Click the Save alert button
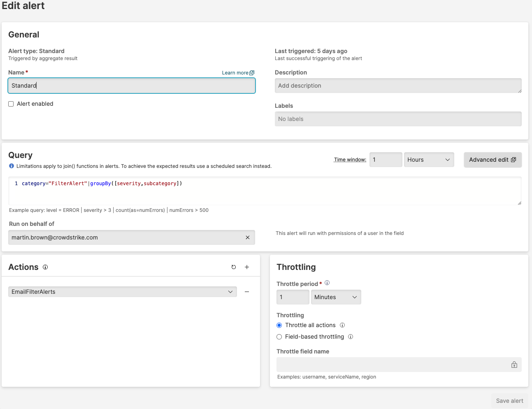The width and height of the screenshot is (532, 409). point(509,401)
